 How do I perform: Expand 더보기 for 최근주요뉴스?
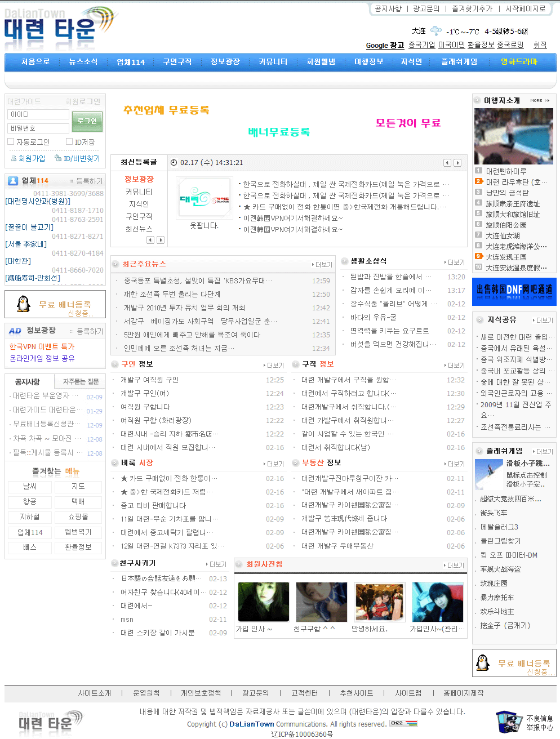point(322,264)
